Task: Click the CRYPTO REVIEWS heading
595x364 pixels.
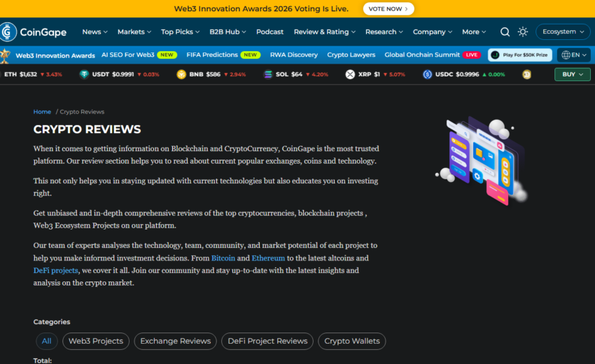Action: [87, 129]
